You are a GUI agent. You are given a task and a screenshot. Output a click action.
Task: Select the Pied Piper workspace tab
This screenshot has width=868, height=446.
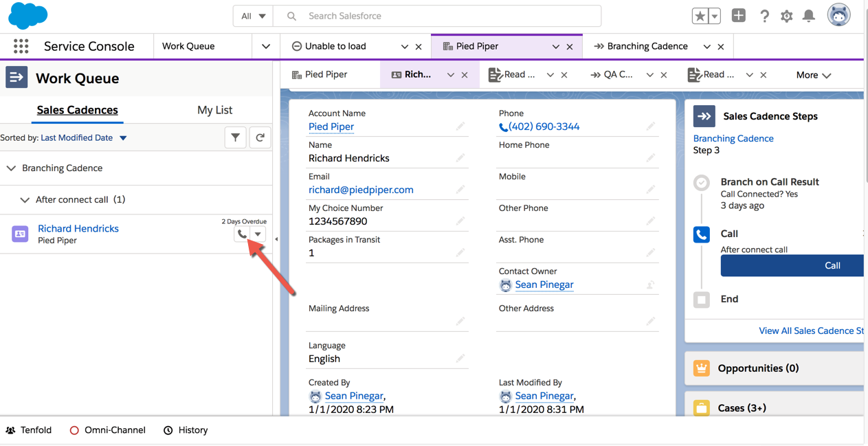(x=477, y=46)
